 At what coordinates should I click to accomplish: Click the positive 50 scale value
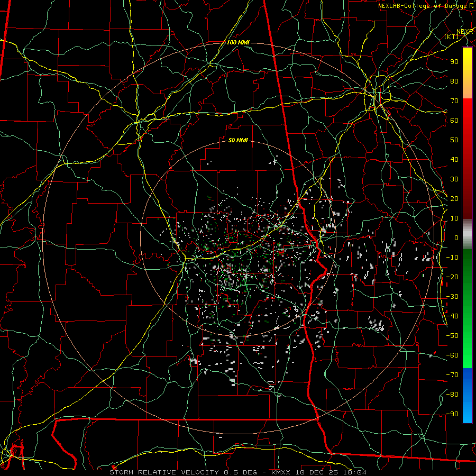tap(454, 140)
